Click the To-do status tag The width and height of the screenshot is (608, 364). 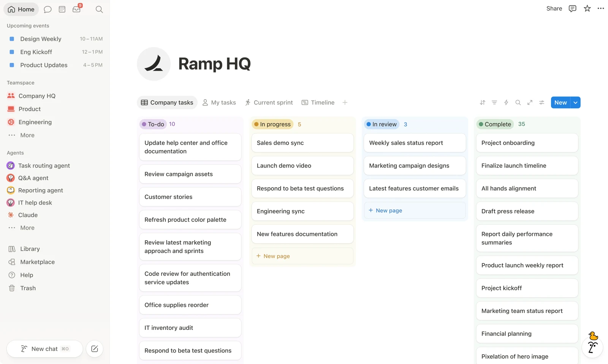point(153,124)
